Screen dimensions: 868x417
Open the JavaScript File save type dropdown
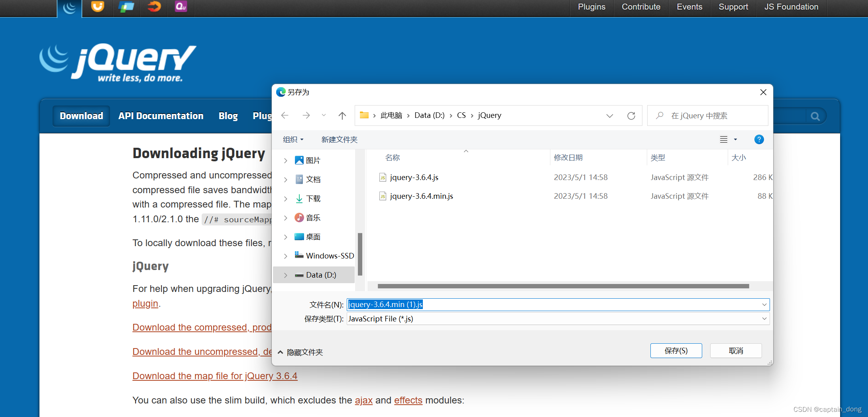pos(764,319)
